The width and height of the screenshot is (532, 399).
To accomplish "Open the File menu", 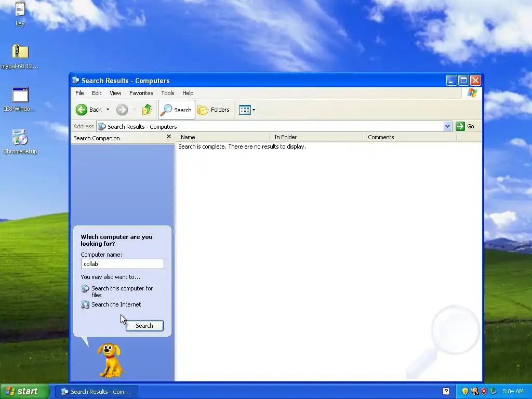I will coord(79,93).
